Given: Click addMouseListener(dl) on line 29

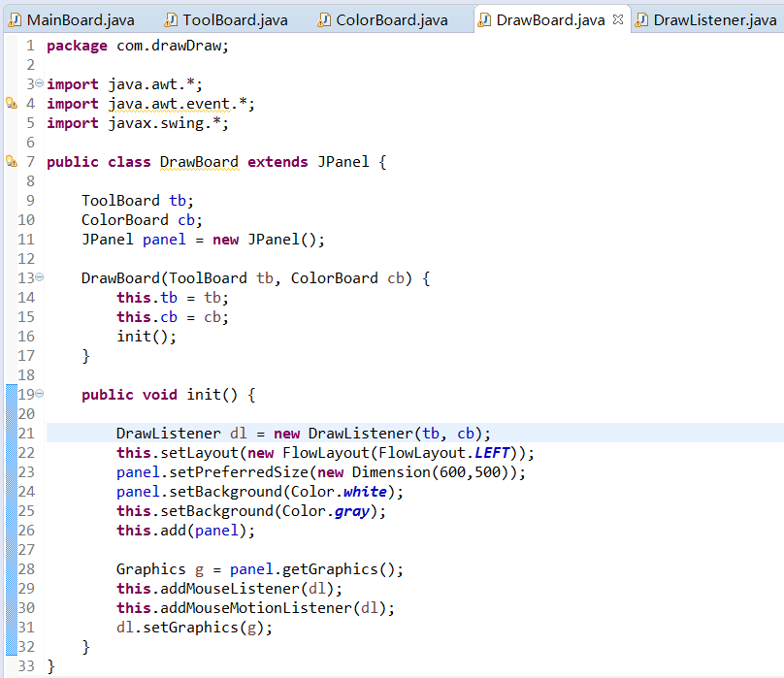Looking at the screenshot, I should coord(246,589).
